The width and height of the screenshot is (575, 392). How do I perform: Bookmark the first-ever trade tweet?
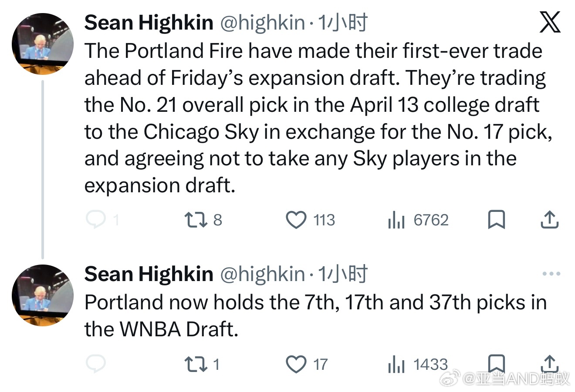click(x=496, y=220)
